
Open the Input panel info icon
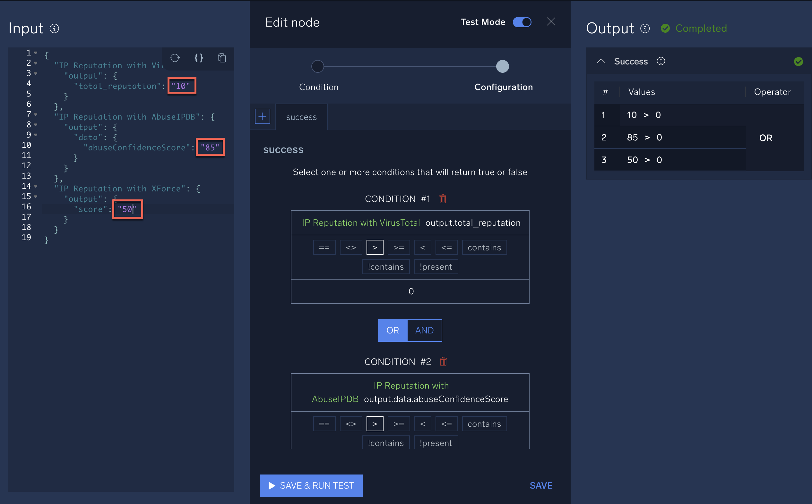click(54, 29)
